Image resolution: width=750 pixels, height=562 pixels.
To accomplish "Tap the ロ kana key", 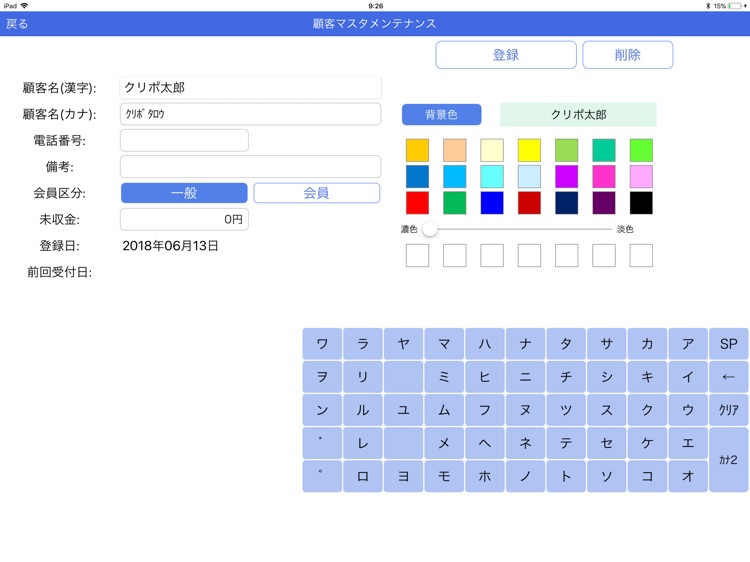I will coord(363,476).
